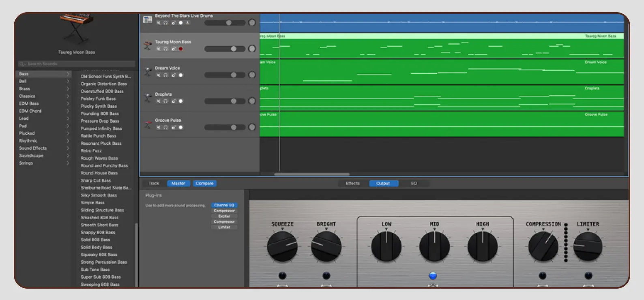Click the Search Sounds field
Image resolution: width=644 pixels, height=300 pixels.
pyautogui.click(x=77, y=64)
